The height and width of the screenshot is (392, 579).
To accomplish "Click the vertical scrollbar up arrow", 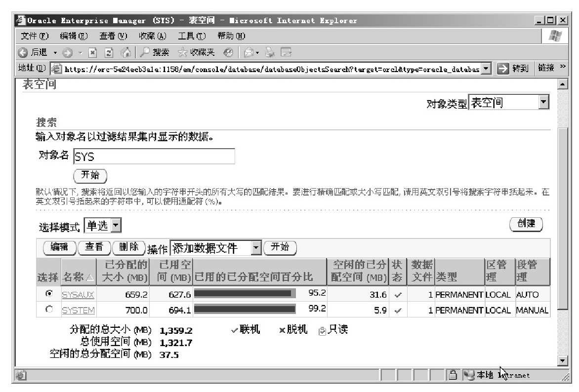I will pyautogui.click(x=562, y=84).
